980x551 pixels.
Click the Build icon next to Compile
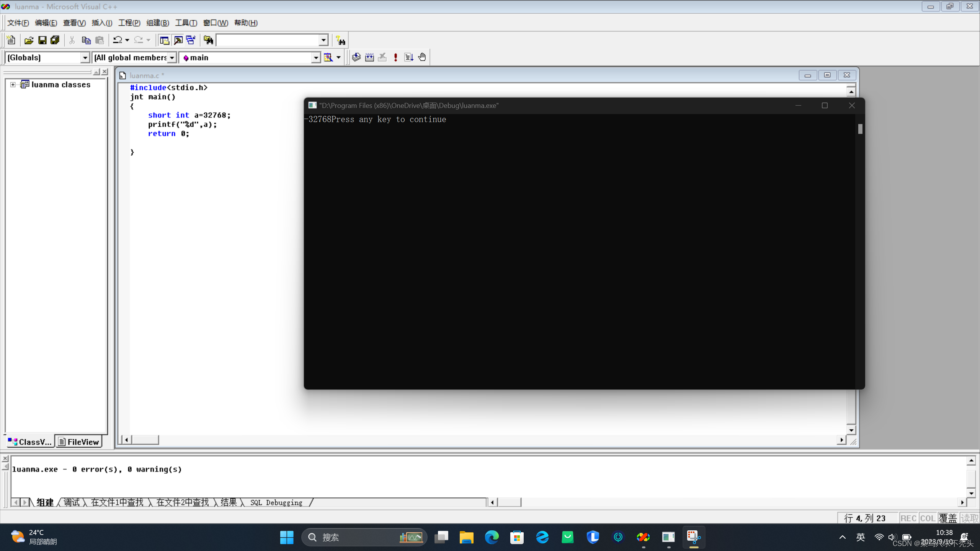(x=369, y=57)
